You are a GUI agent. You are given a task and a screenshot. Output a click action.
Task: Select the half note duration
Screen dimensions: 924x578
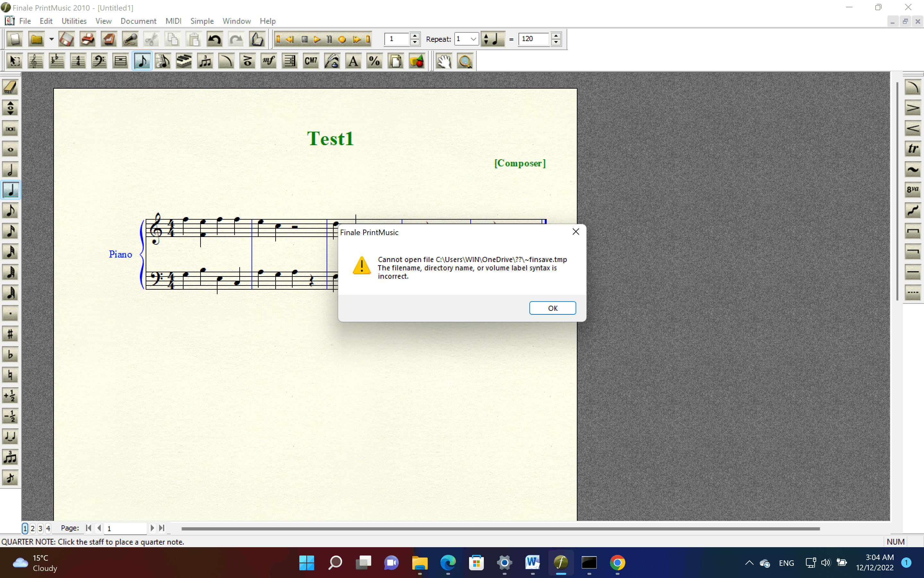click(10, 170)
